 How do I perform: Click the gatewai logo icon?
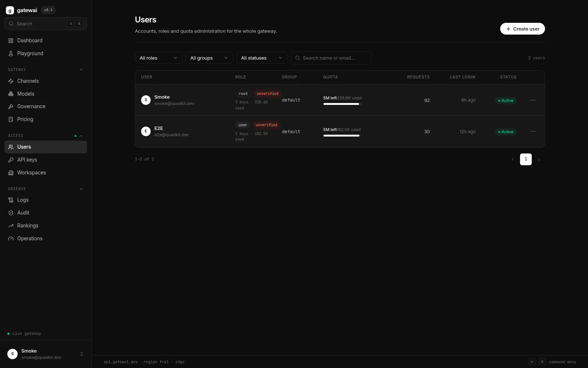click(x=10, y=10)
